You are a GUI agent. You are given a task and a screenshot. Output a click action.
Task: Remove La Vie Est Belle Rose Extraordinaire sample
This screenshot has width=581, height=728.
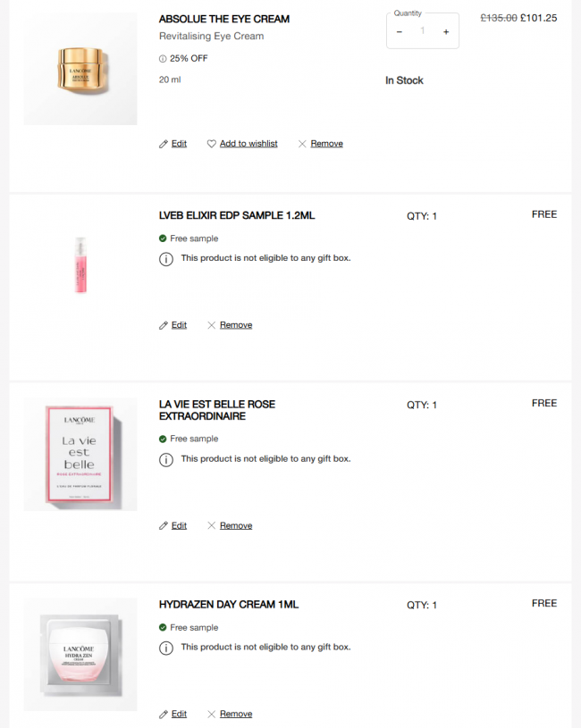[x=235, y=526]
